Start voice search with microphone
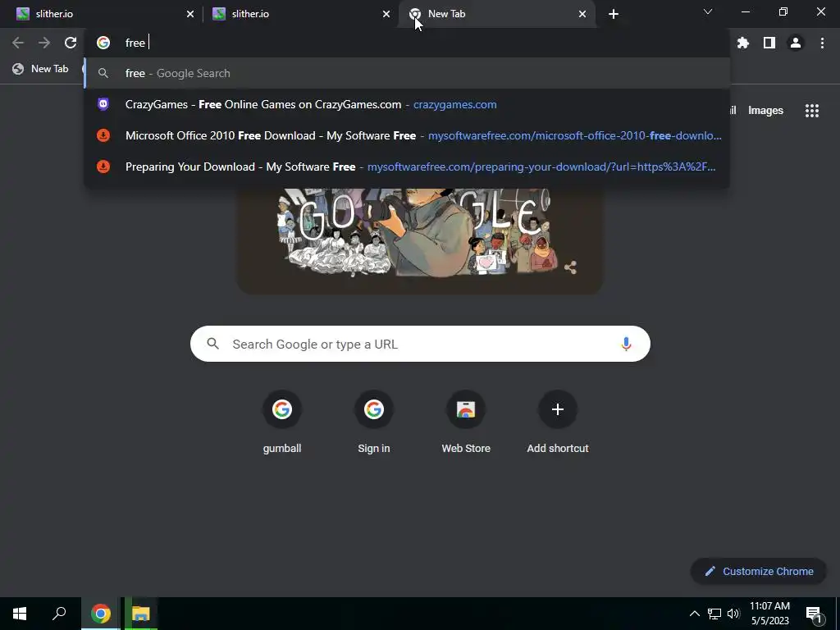This screenshot has width=840, height=630. point(626,344)
